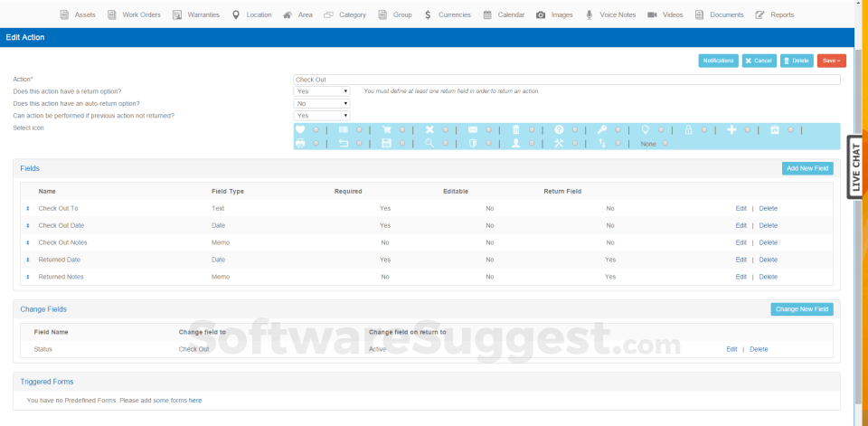Click the key icon in icon picker

[602, 129]
